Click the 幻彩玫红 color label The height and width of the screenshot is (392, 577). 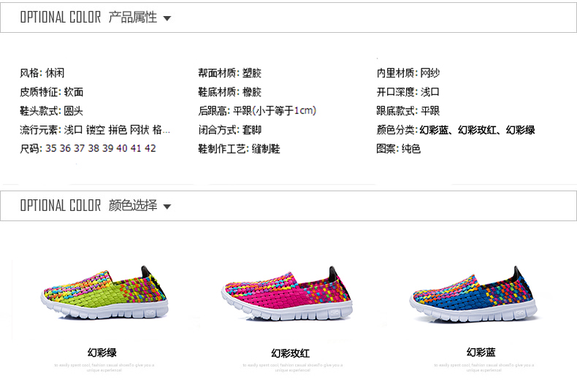[x=291, y=353]
